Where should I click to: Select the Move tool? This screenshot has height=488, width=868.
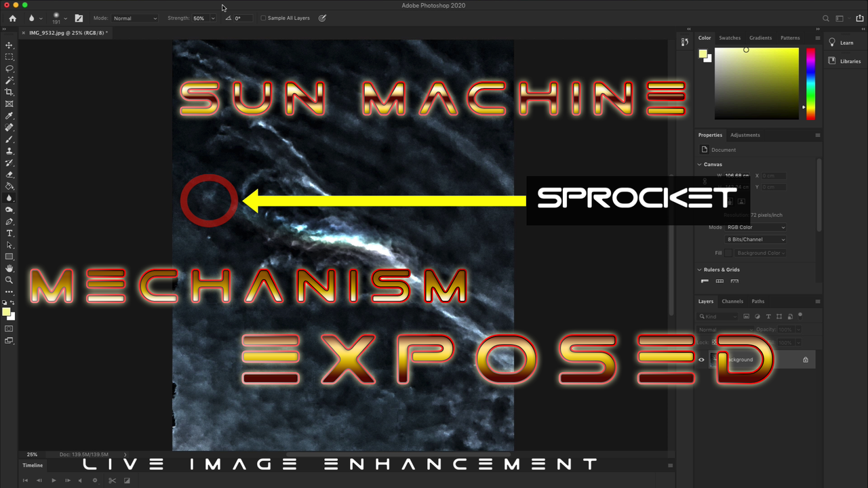(9, 45)
